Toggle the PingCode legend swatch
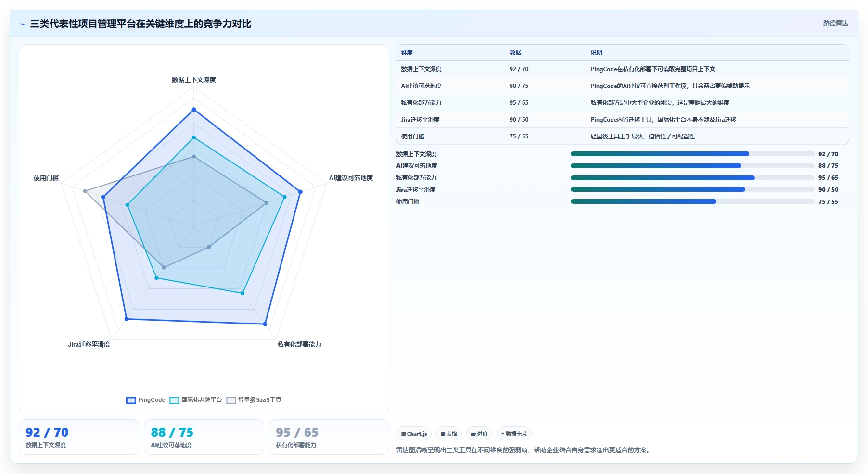Viewport: 868px width, 474px height. point(131,400)
